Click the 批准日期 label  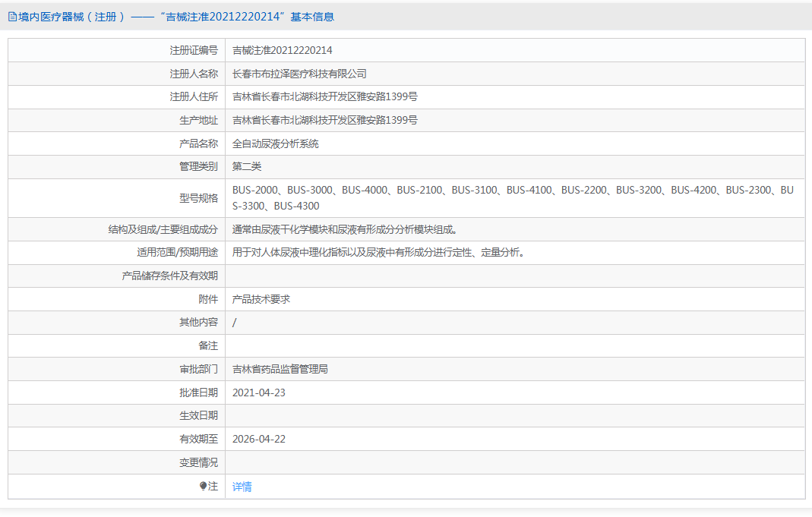click(x=198, y=392)
